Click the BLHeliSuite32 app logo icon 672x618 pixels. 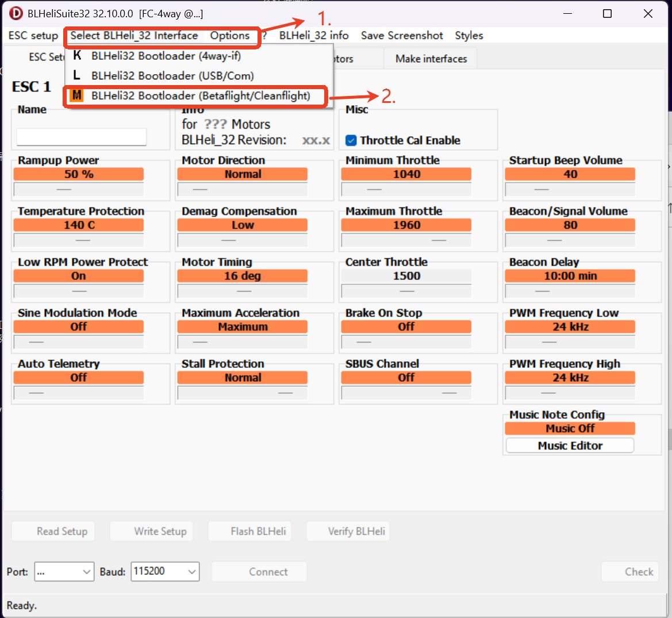click(x=16, y=13)
